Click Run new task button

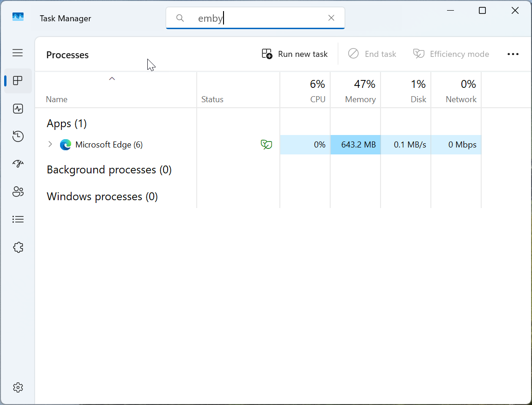point(295,54)
